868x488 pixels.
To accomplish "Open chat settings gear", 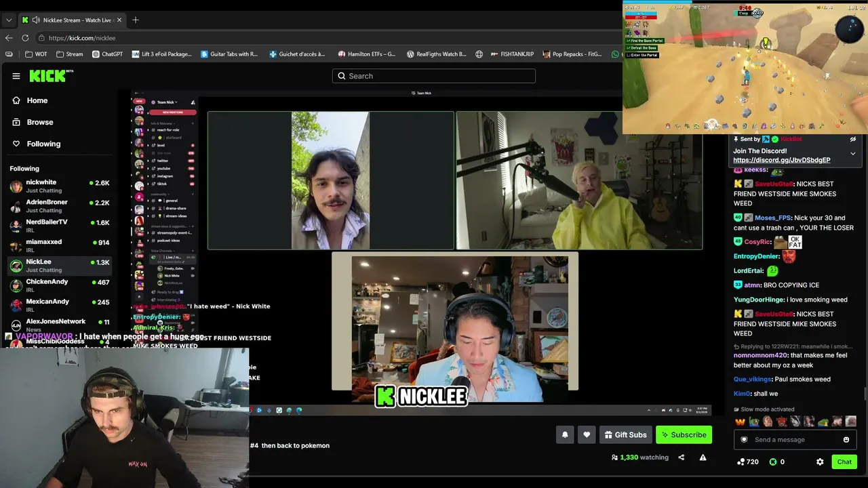I will 820,462.
